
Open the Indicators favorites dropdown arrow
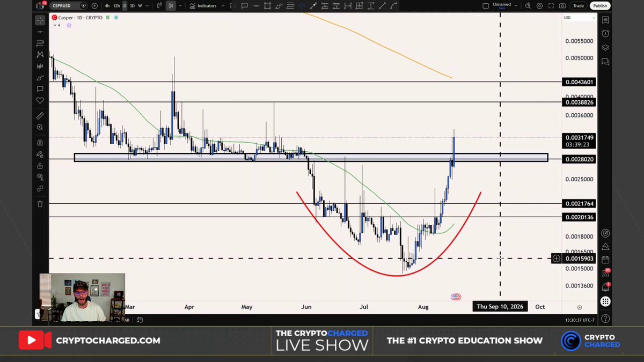pos(224,6)
